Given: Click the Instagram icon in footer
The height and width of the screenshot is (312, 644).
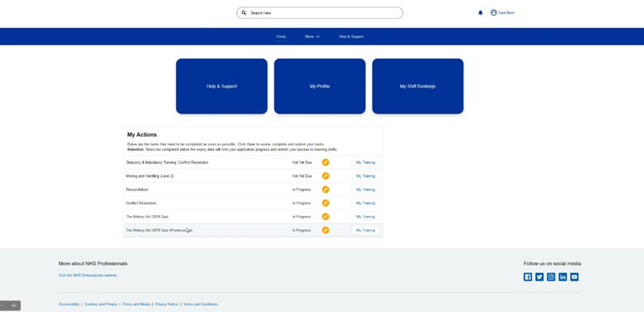Looking at the screenshot, I should point(551,277).
